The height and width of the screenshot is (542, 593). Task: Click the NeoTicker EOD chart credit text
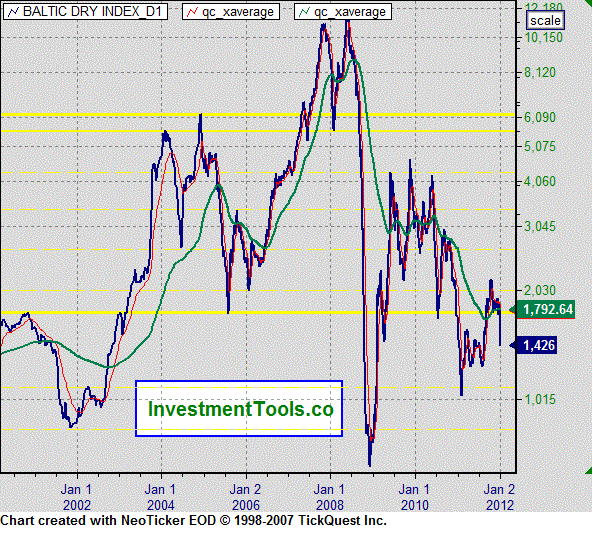193,521
